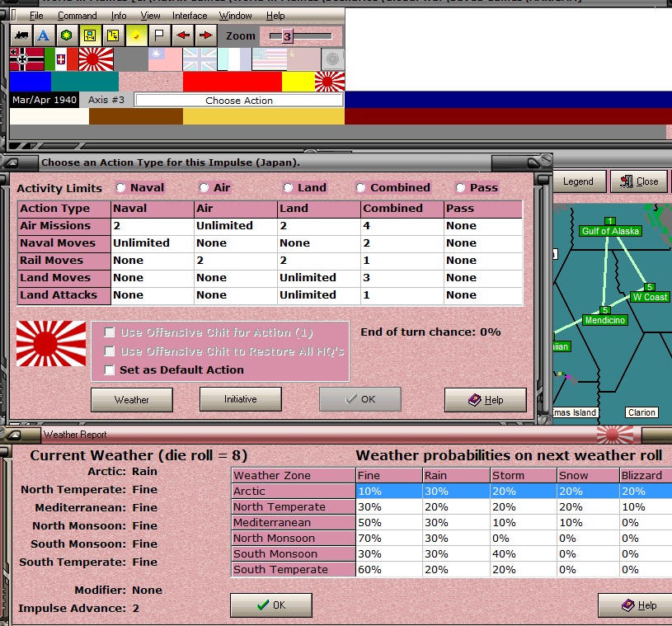Click the red left arrow toolbar button
672x626 pixels.
point(183,35)
